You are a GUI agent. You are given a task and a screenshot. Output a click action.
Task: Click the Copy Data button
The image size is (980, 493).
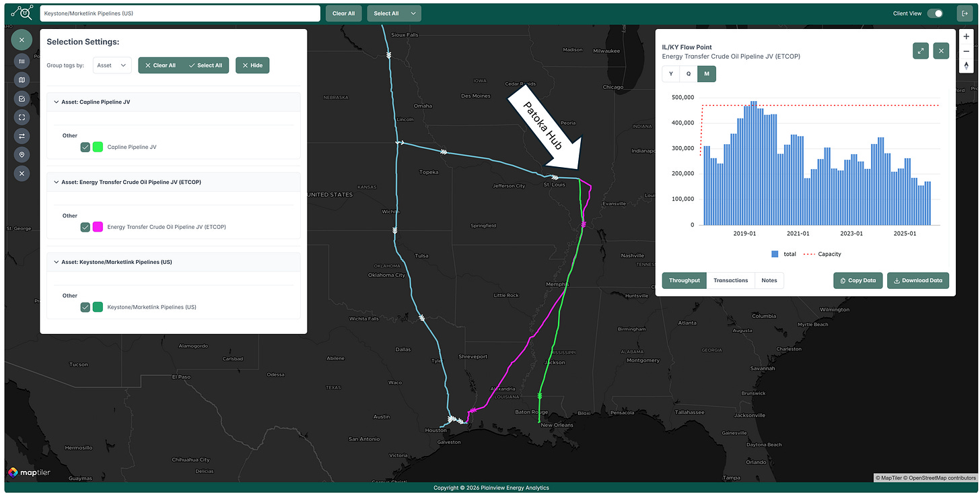(x=858, y=280)
